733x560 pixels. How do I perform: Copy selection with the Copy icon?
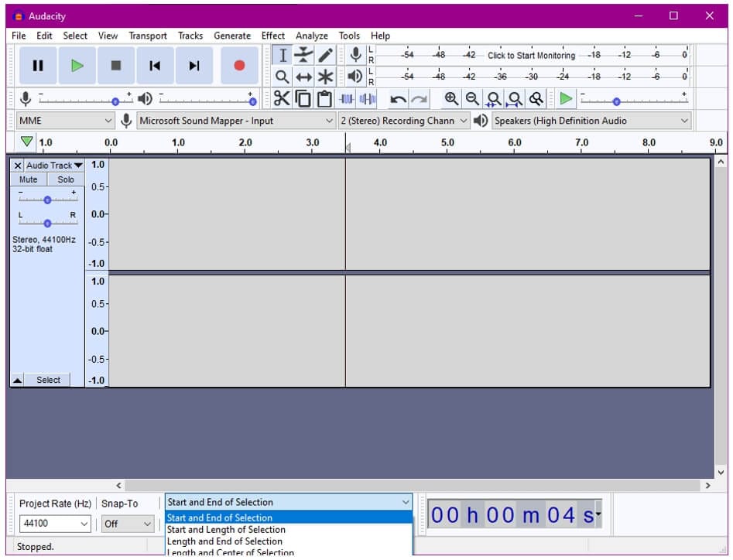click(x=303, y=98)
